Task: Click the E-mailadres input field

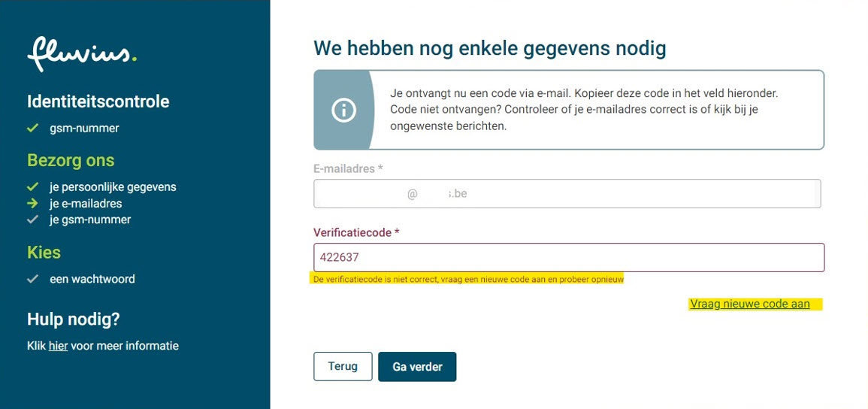Action: click(567, 194)
